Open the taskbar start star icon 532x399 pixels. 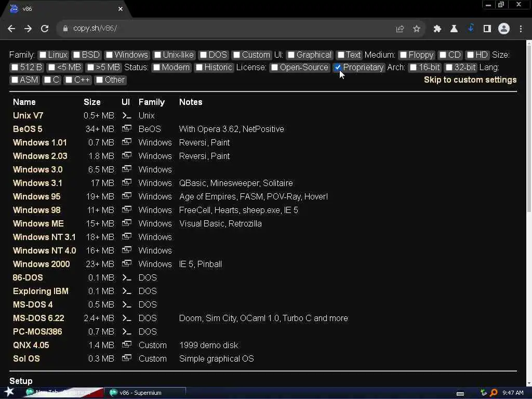pyautogui.click(x=9, y=392)
